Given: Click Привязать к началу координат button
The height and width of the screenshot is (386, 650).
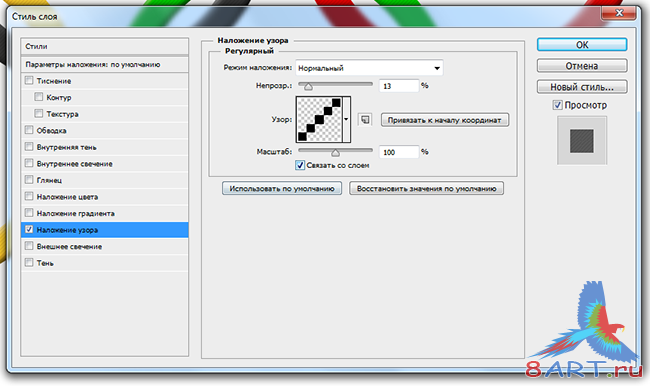Looking at the screenshot, I should tap(445, 120).
